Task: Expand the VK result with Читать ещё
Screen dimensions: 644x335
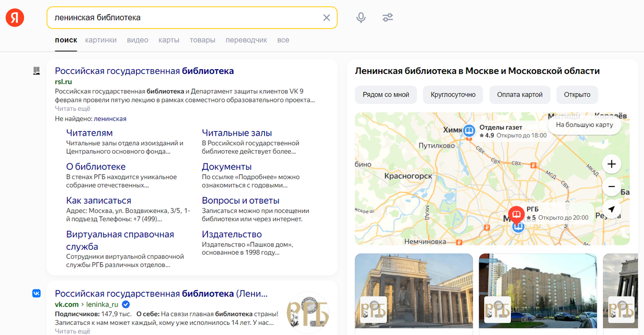Action: (x=72, y=331)
